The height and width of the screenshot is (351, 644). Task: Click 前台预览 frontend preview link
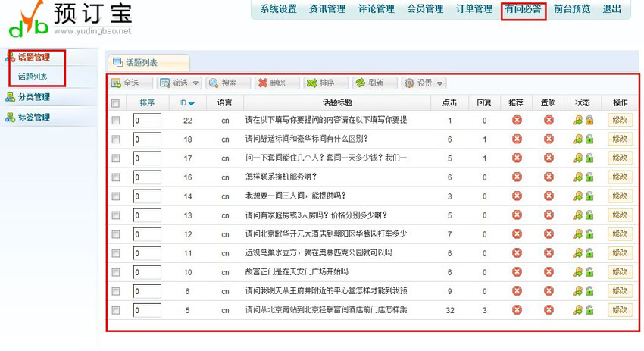point(572,9)
